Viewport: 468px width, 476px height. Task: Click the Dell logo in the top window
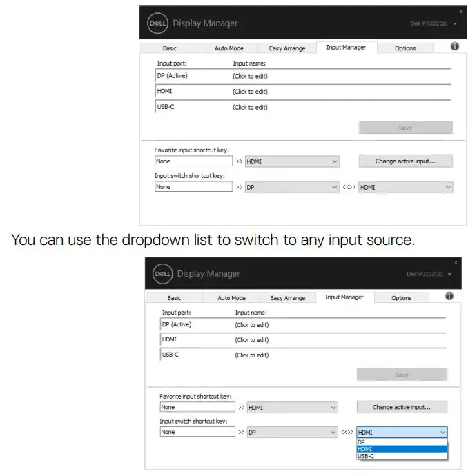pos(157,23)
